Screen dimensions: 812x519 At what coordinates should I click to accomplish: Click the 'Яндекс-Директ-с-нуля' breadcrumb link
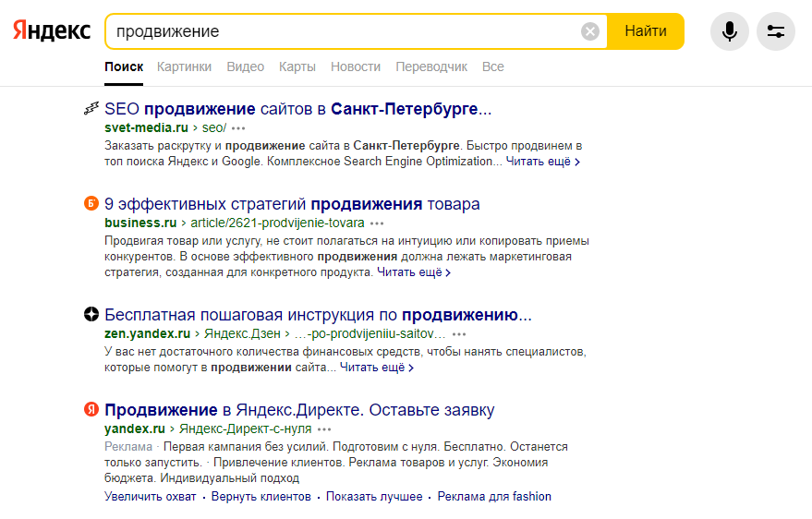[x=245, y=429]
